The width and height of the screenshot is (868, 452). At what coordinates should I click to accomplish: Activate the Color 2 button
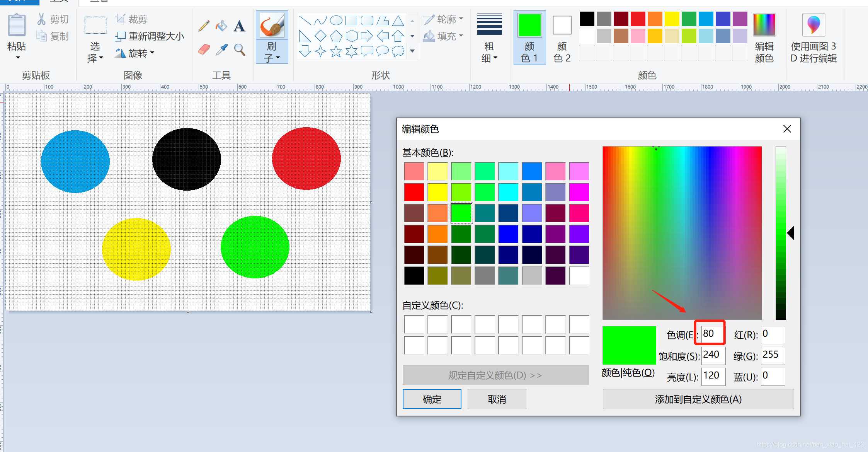(x=562, y=38)
